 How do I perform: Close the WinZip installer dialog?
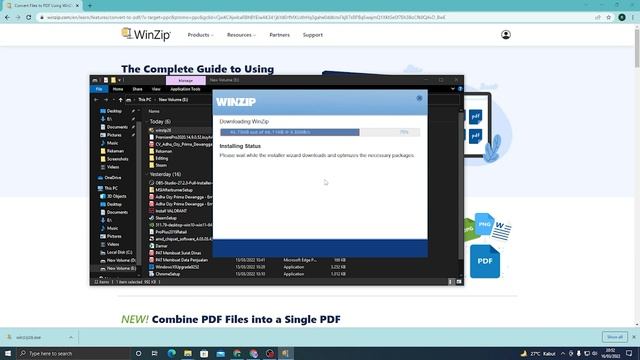(x=419, y=98)
